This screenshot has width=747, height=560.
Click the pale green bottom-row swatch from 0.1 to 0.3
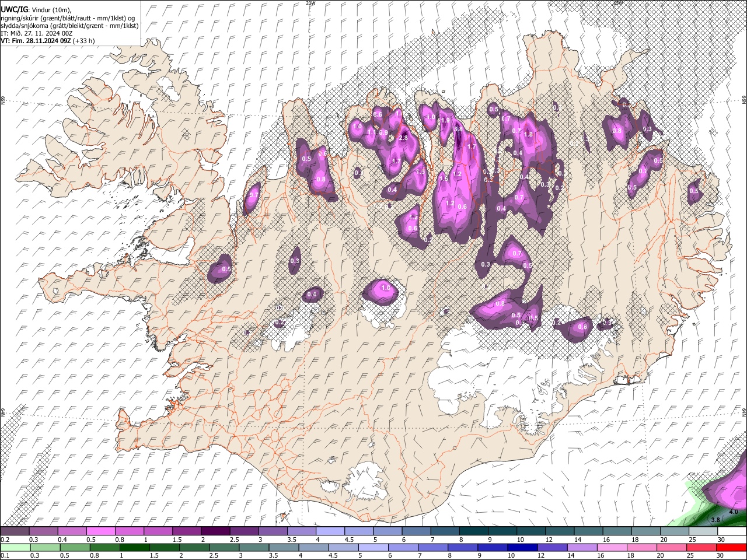pyautogui.click(x=15, y=547)
